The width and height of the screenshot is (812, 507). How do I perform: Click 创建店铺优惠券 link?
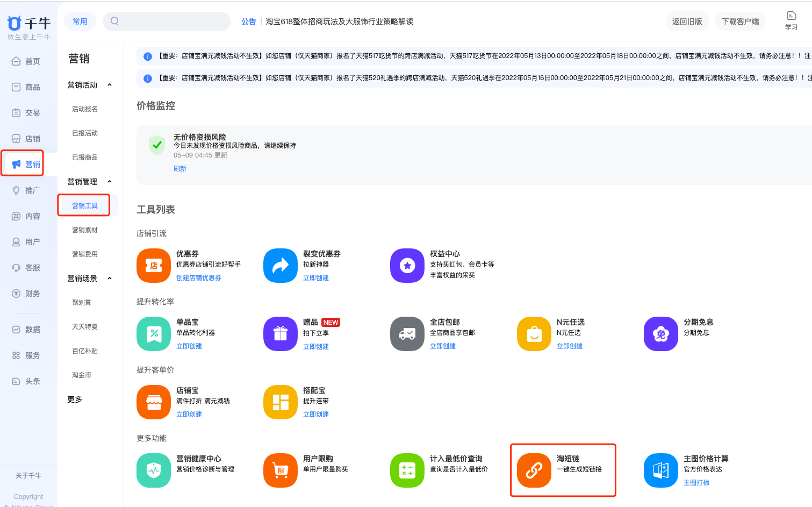pos(199,278)
